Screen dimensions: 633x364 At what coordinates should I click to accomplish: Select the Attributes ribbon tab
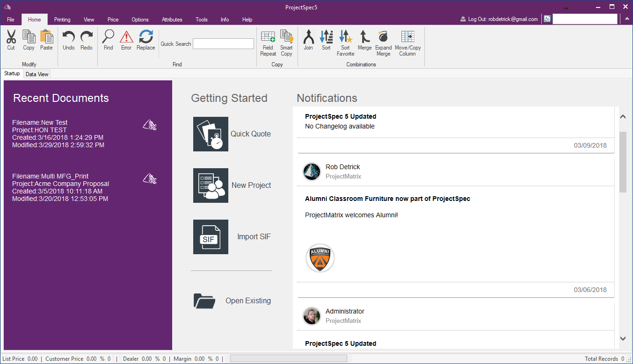(x=172, y=20)
